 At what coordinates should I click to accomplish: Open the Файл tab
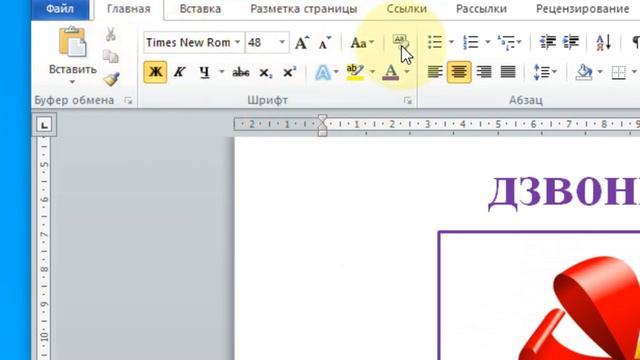click(x=60, y=9)
